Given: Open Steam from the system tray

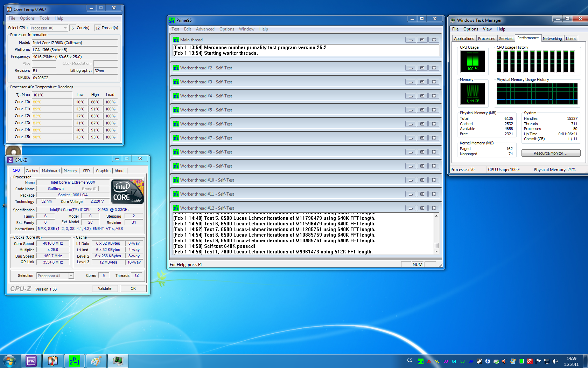Looking at the screenshot, I should pos(479,361).
